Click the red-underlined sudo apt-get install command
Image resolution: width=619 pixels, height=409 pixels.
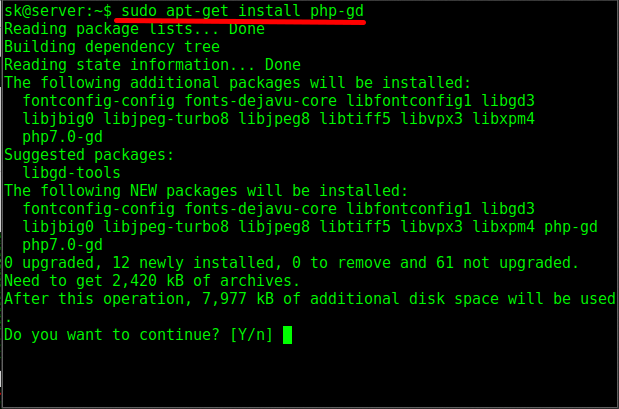tap(240, 11)
